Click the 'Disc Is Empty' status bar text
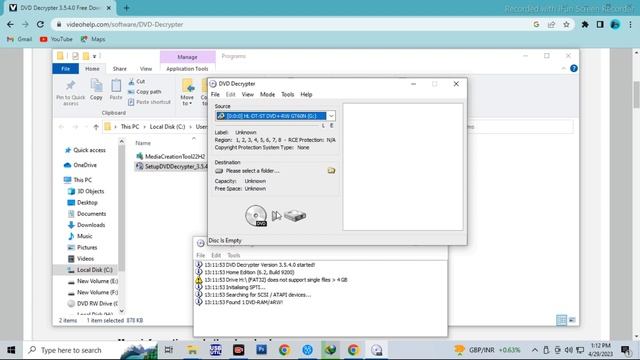 coord(225,240)
